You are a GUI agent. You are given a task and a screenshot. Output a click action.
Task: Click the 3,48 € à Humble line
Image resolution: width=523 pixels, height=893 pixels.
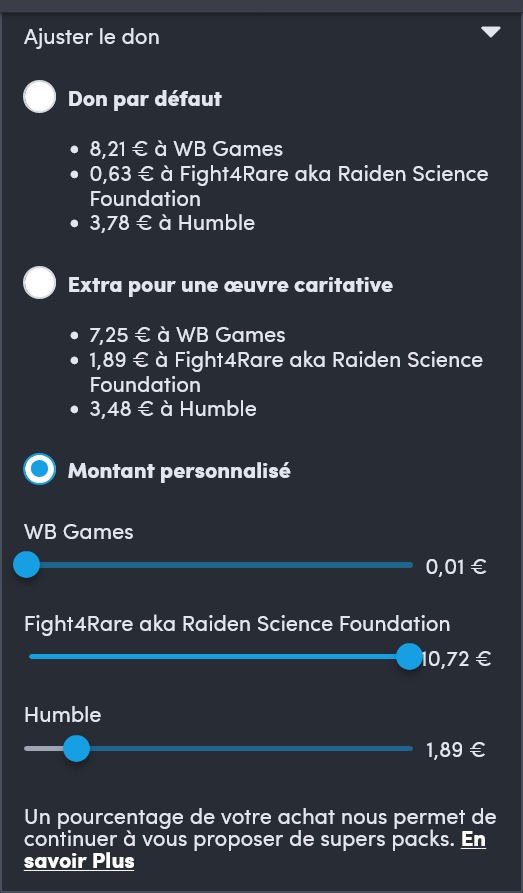[173, 408]
